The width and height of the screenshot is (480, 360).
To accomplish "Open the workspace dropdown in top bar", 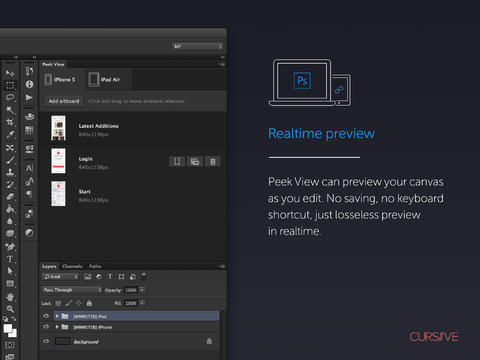I will click(x=198, y=46).
